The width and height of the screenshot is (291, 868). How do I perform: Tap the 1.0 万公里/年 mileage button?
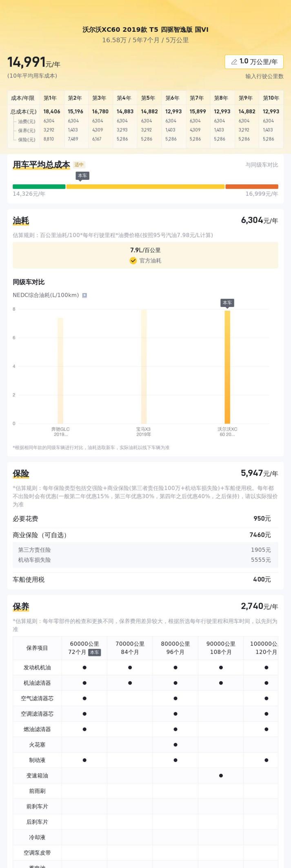pos(254,62)
